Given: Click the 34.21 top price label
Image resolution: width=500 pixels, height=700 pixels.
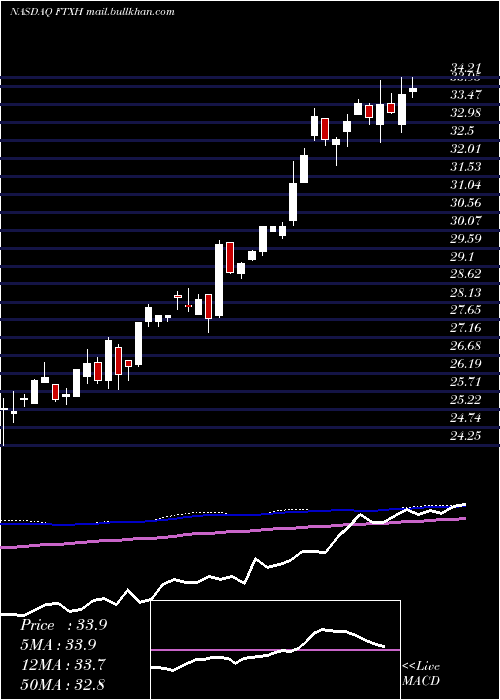Looking at the screenshot, I should pyautogui.click(x=466, y=68).
